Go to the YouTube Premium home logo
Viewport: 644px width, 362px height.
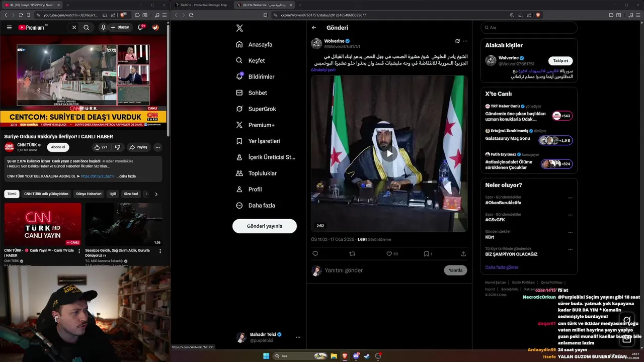point(31,28)
